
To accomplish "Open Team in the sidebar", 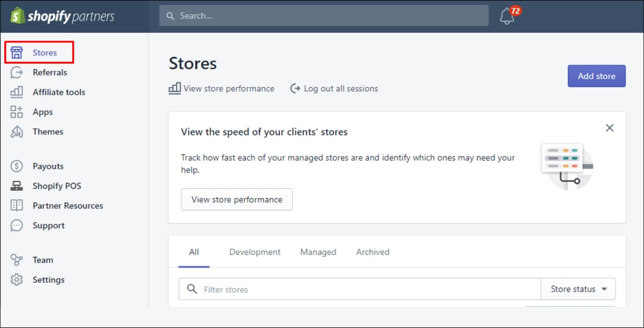I will coord(43,260).
